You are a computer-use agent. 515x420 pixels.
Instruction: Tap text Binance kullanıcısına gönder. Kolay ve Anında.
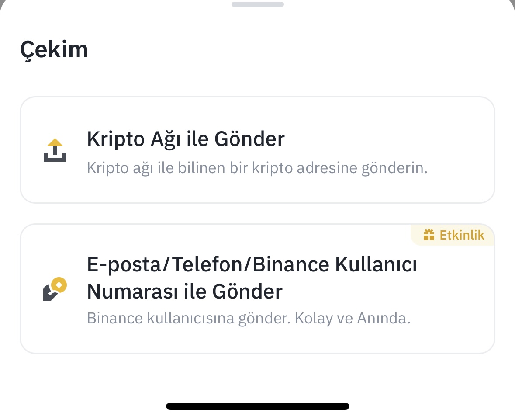tap(249, 318)
